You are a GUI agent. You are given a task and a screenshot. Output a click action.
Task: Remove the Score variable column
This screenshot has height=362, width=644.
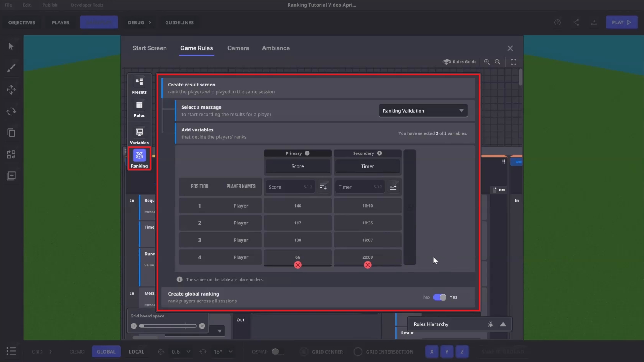click(298, 265)
